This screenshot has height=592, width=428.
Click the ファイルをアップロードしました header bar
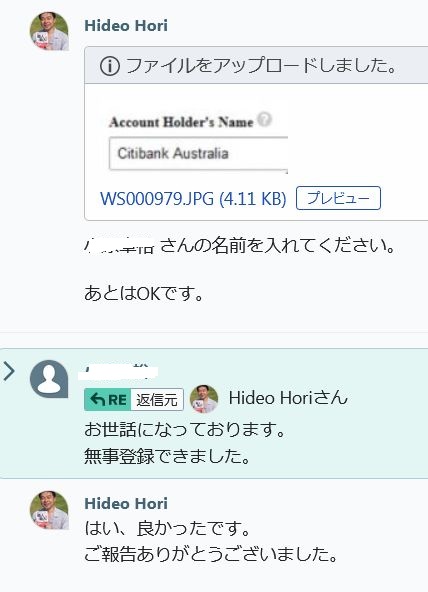click(256, 65)
